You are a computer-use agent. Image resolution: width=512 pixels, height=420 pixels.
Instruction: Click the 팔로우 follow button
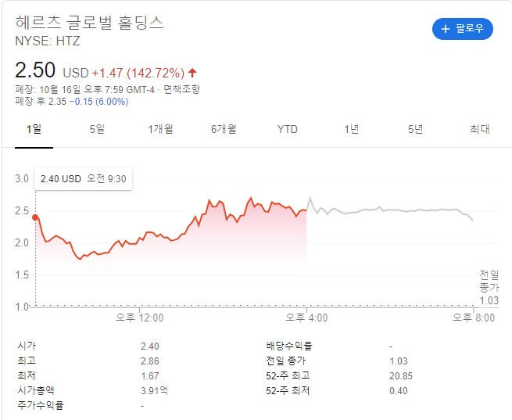pos(462,29)
